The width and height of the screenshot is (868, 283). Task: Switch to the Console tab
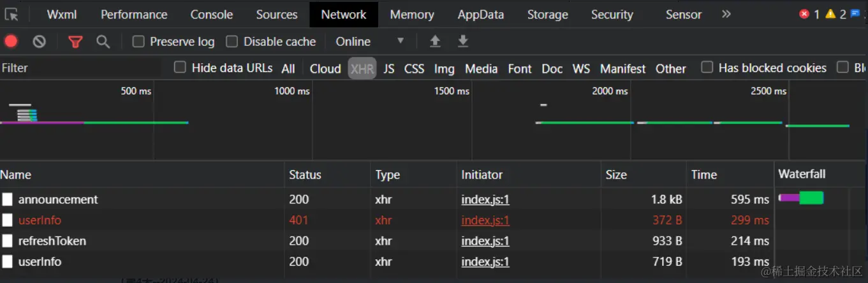(x=212, y=15)
